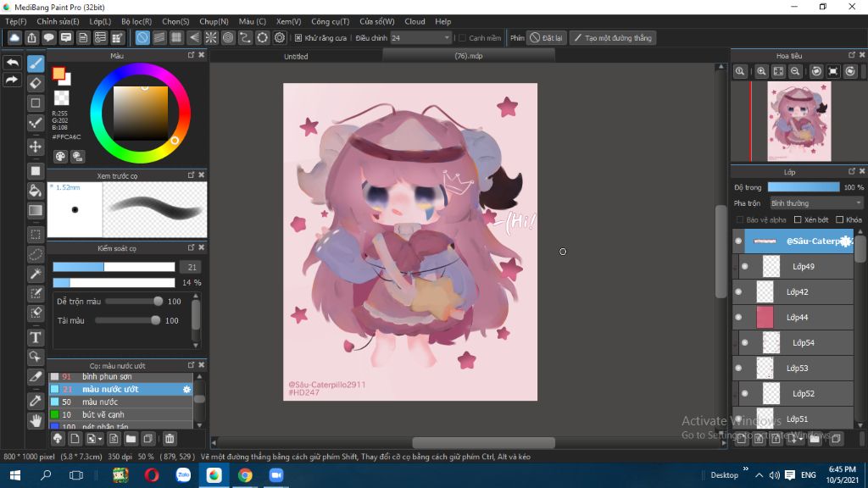Turn snap off using the circle-slash icon
The image size is (868, 488).
[x=142, y=37]
